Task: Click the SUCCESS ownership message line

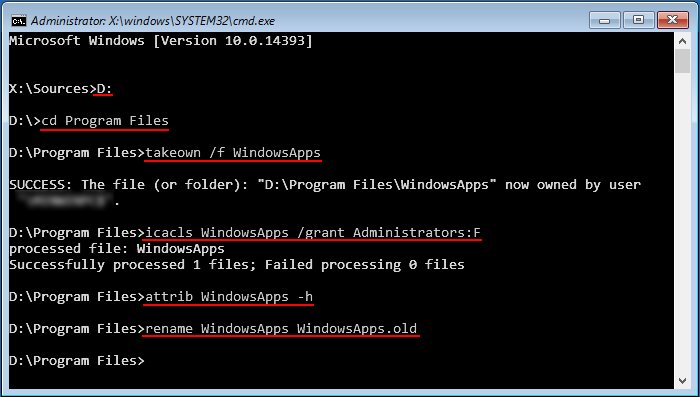Action: click(325, 185)
